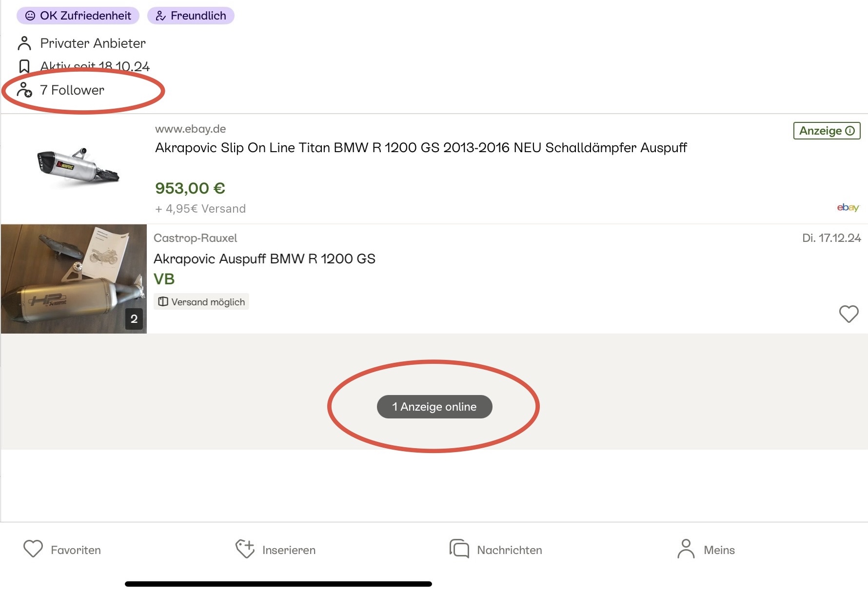Click the eBay exhaust product thumbnail
Viewport: 868px width, 594px height.
pos(78,167)
